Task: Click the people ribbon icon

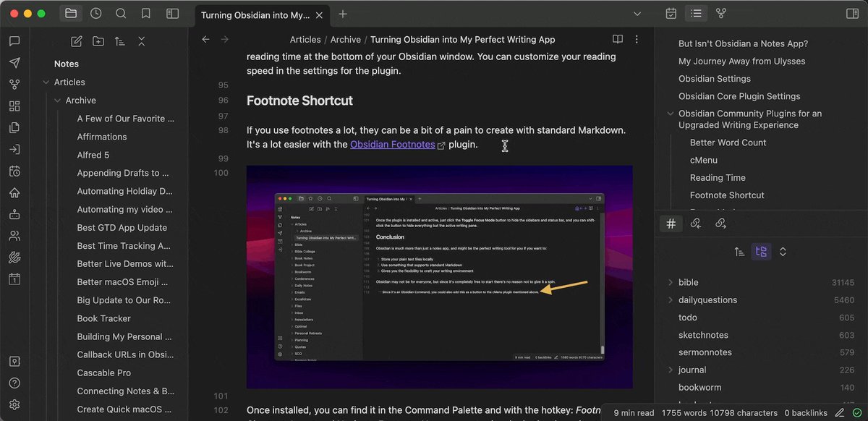Action: (14, 236)
